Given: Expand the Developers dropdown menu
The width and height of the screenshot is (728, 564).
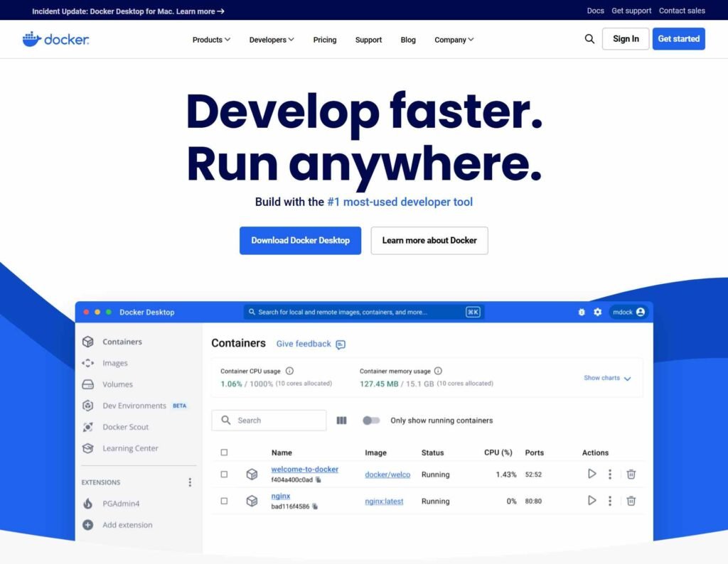Looking at the screenshot, I should 272,40.
